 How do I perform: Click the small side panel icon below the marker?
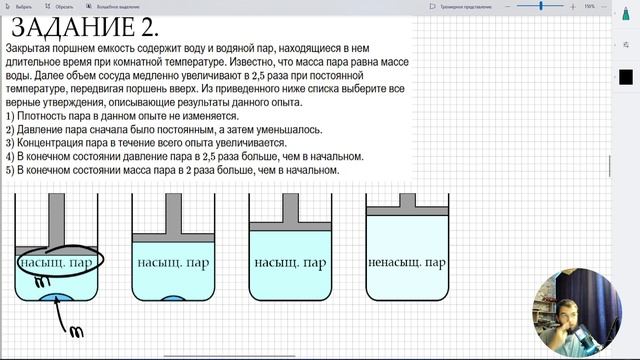626,44
